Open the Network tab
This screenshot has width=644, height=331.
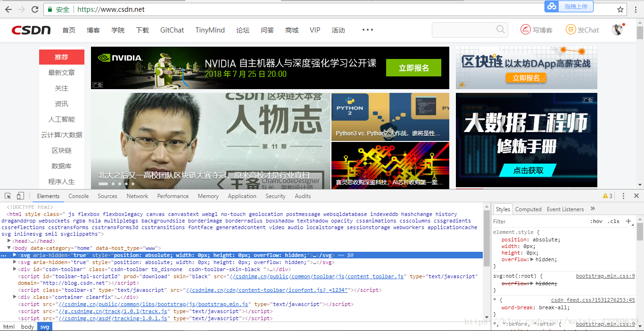click(x=137, y=196)
